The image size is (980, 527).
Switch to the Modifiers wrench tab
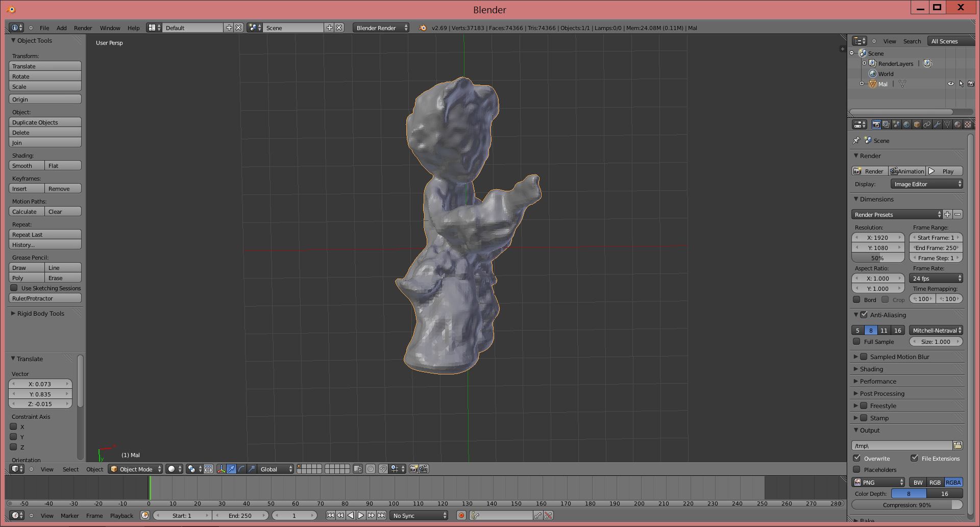tap(937, 124)
